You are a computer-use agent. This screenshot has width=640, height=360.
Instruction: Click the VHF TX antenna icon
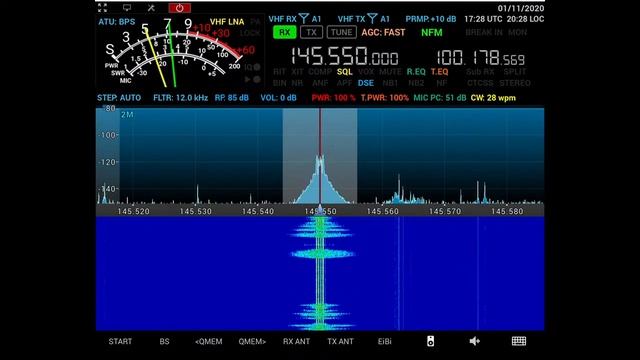coord(372,19)
